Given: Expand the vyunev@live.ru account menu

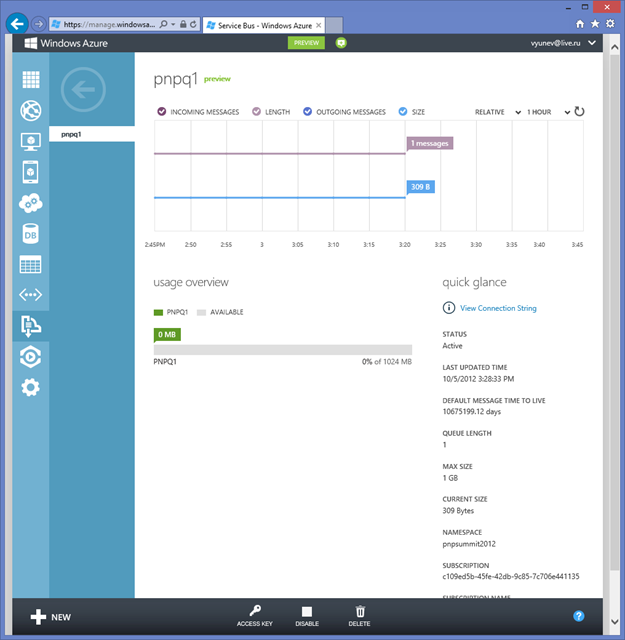Looking at the screenshot, I should click(563, 43).
